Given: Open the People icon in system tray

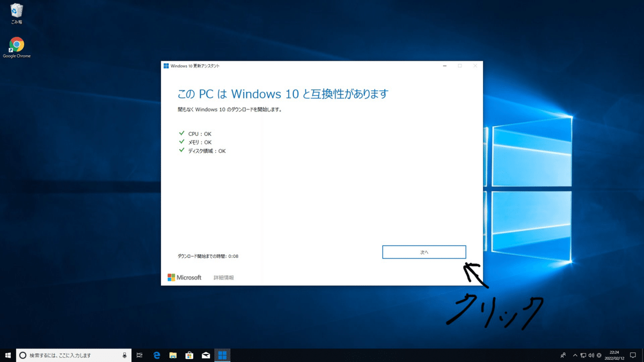Looking at the screenshot, I should coord(563,355).
